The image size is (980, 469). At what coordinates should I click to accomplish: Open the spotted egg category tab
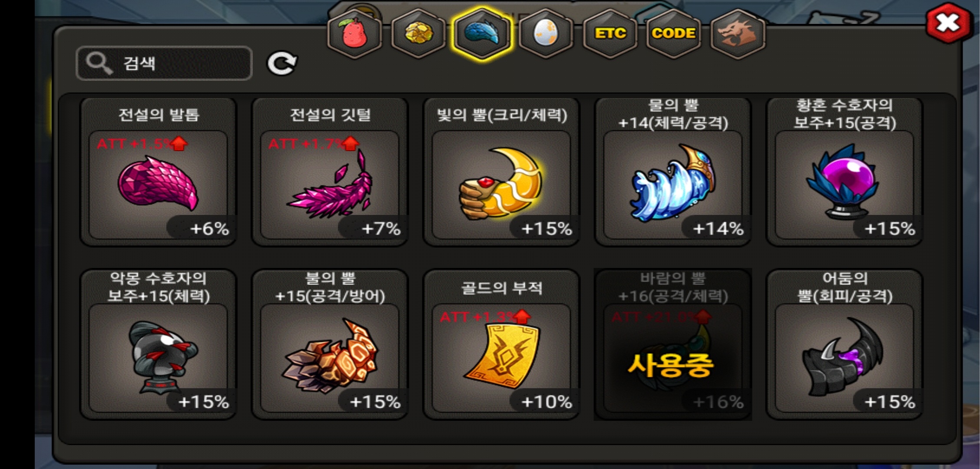[x=546, y=33]
